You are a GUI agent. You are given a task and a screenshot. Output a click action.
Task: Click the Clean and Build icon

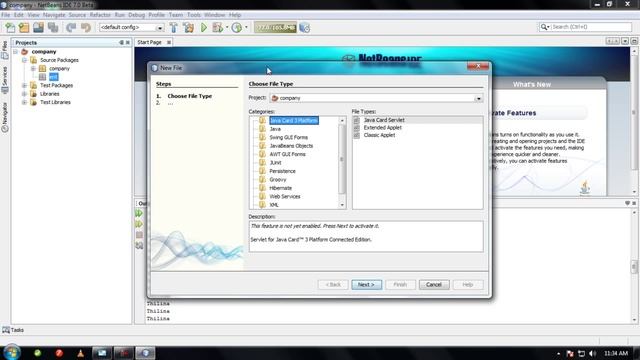coord(189,27)
